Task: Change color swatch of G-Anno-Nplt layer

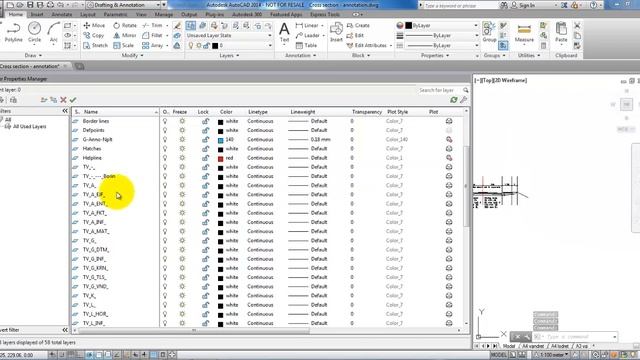Action: 220,140
